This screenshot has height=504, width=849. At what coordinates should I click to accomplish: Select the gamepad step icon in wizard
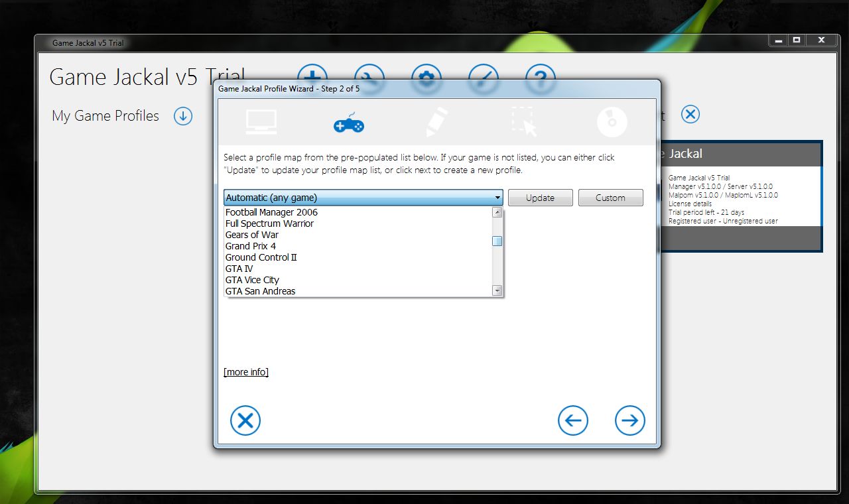[349, 123]
